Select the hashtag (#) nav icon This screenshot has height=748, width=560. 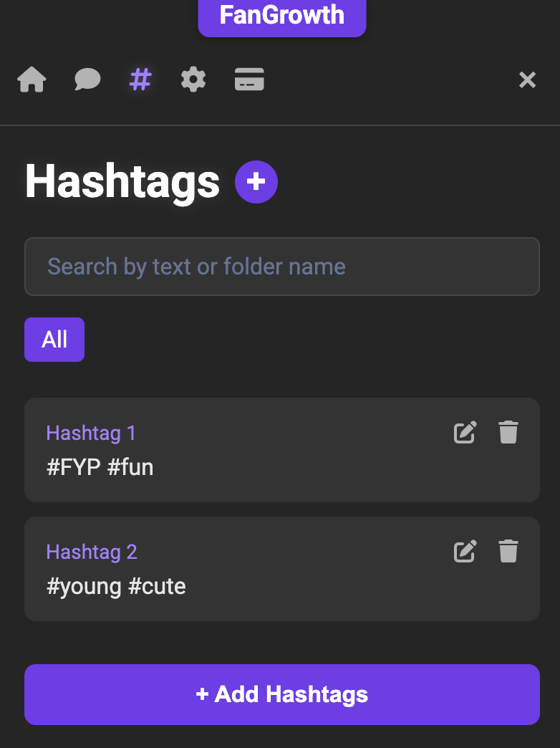coord(140,80)
